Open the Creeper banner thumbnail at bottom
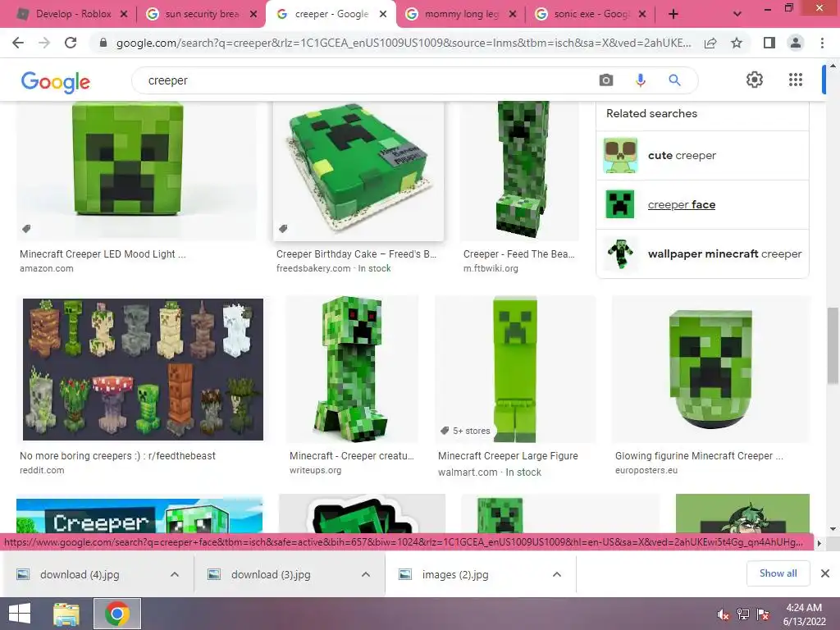 click(x=139, y=514)
